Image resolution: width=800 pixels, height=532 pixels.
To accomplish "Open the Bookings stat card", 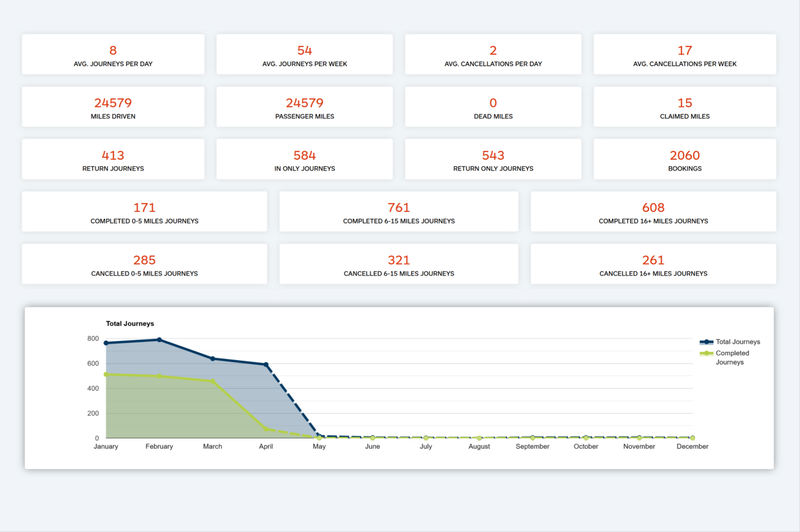I will 685,159.
